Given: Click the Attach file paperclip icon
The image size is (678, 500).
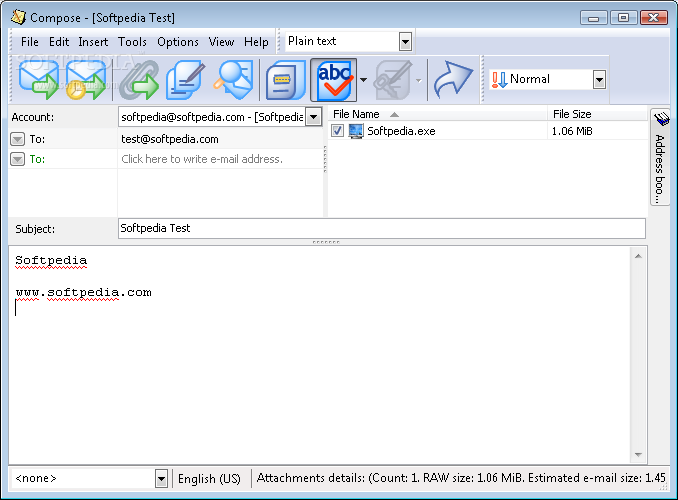Looking at the screenshot, I should 139,80.
